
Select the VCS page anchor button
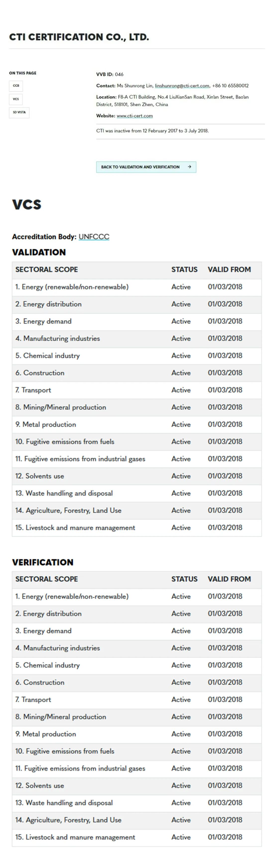16,99
